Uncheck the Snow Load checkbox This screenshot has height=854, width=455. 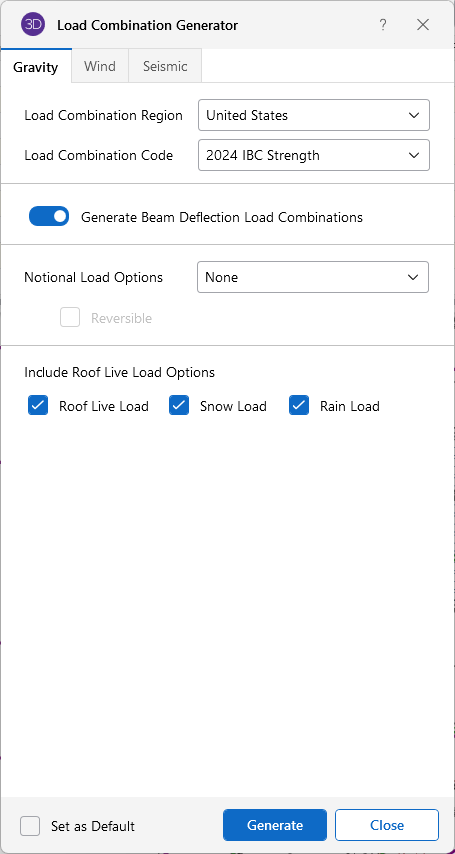click(x=179, y=406)
